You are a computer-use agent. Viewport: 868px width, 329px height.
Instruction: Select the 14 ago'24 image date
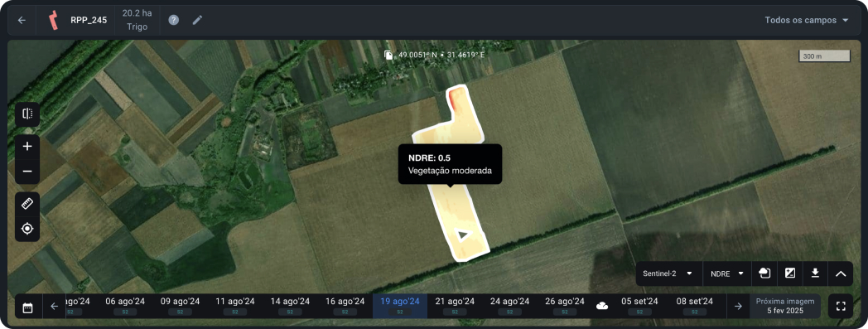(x=290, y=307)
